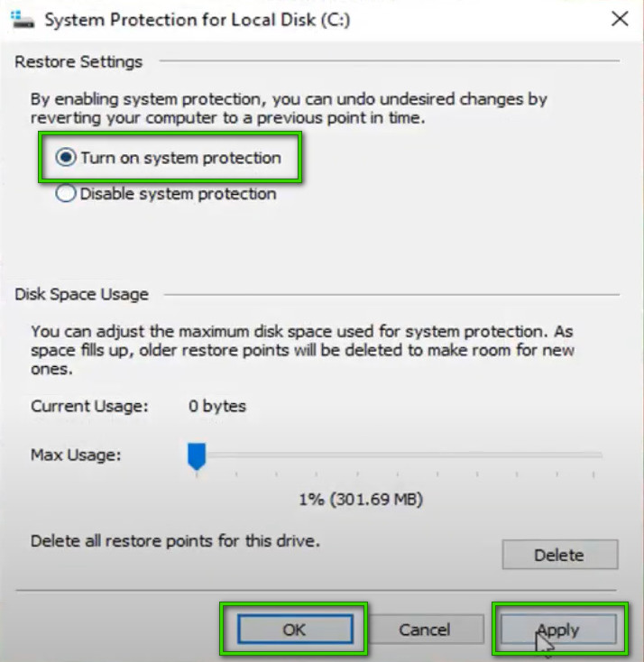The height and width of the screenshot is (662, 644).
Task: Delete all restore points using Delete button
Action: coord(559,555)
